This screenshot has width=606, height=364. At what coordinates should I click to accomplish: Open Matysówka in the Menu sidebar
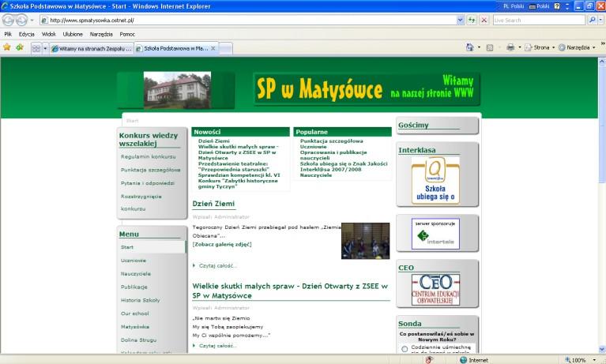click(x=135, y=327)
